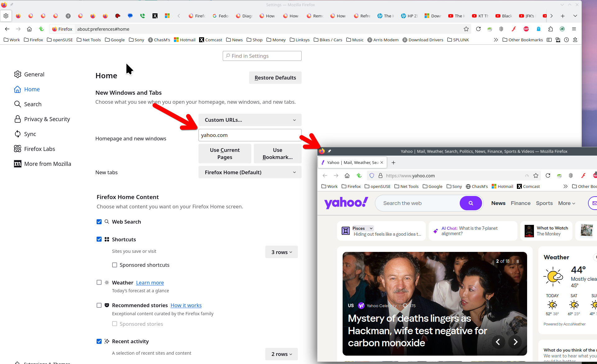This screenshot has height=364, width=597.
Task: Toggle the Sponsored stories checkbox
Action: [x=115, y=324]
